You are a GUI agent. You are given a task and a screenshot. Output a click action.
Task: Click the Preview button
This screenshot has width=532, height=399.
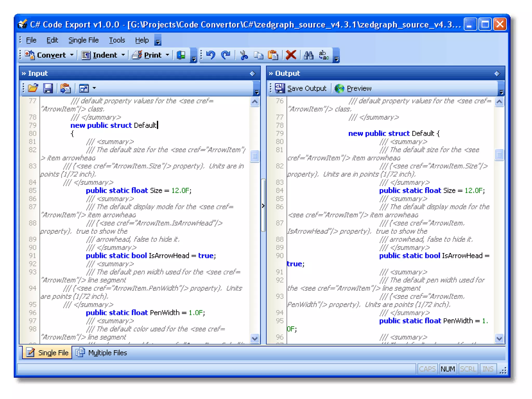point(353,88)
